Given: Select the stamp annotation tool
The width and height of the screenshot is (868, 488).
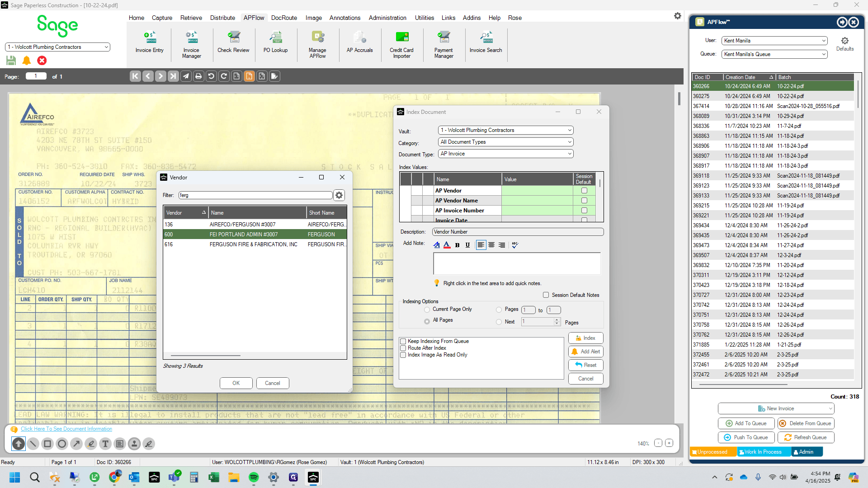Looking at the screenshot, I should tap(134, 444).
